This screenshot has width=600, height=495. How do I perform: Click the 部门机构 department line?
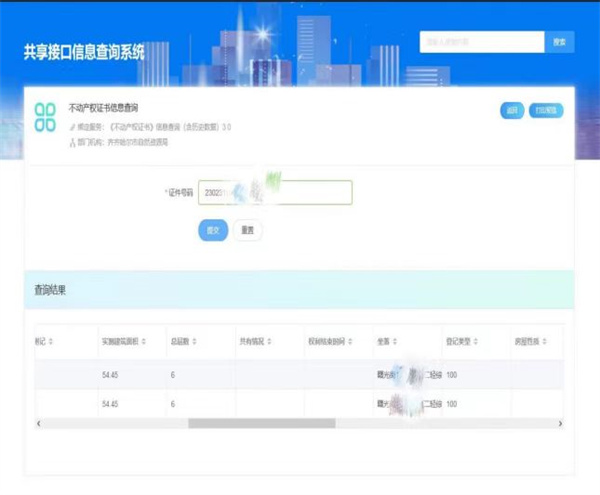pos(119,143)
